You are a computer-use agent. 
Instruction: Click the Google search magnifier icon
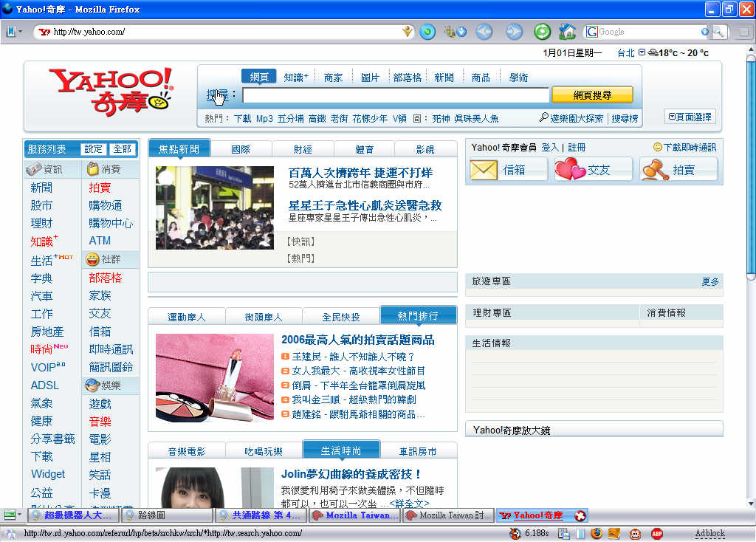pos(718,32)
